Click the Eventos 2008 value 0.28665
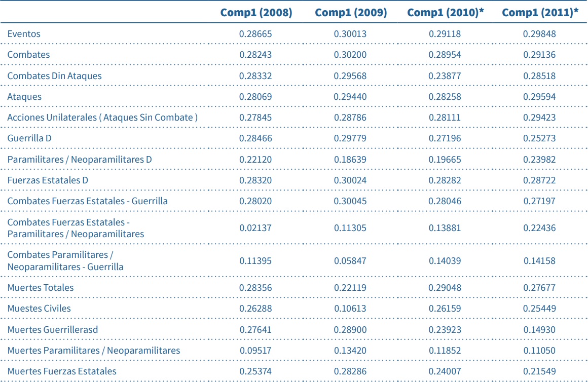588x382 pixels. (x=255, y=34)
